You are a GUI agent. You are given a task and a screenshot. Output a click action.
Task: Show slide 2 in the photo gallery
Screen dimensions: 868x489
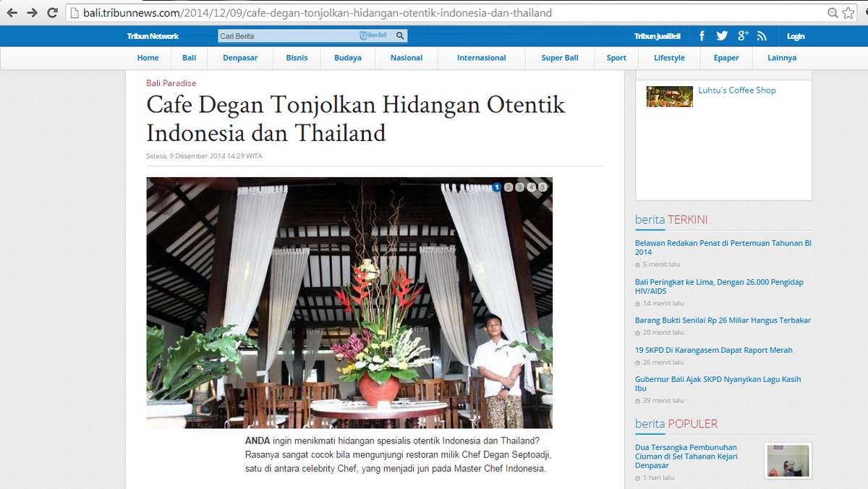pyautogui.click(x=509, y=187)
